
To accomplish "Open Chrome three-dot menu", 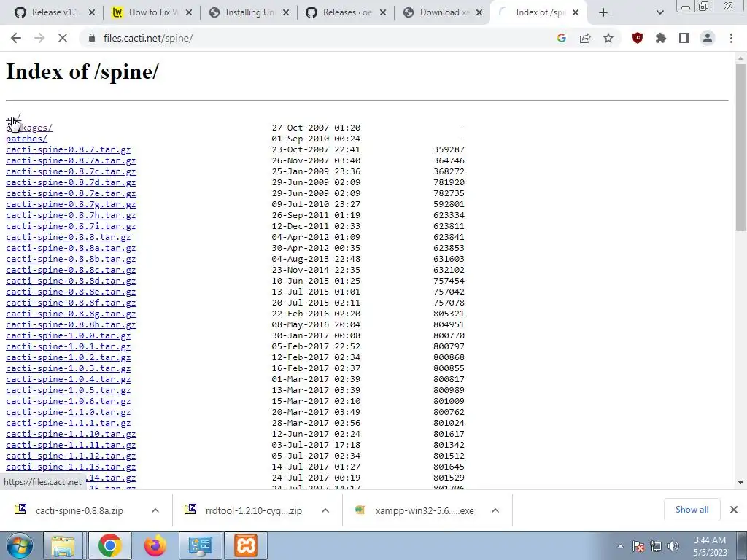I will click(x=731, y=38).
